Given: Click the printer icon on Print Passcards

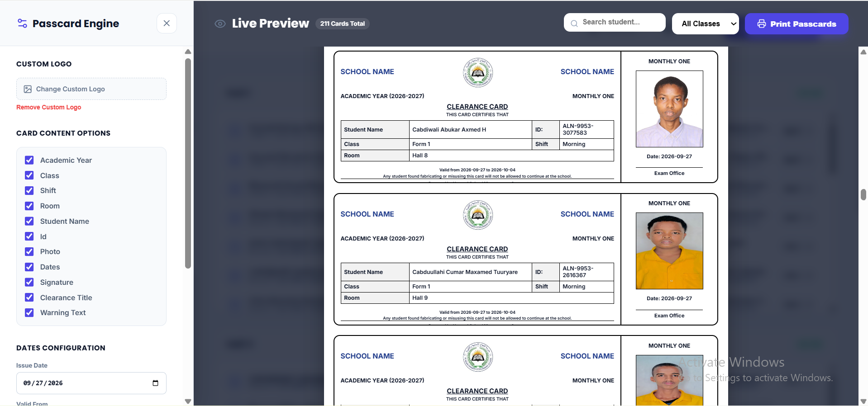Looking at the screenshot, I should coord(762,24).
